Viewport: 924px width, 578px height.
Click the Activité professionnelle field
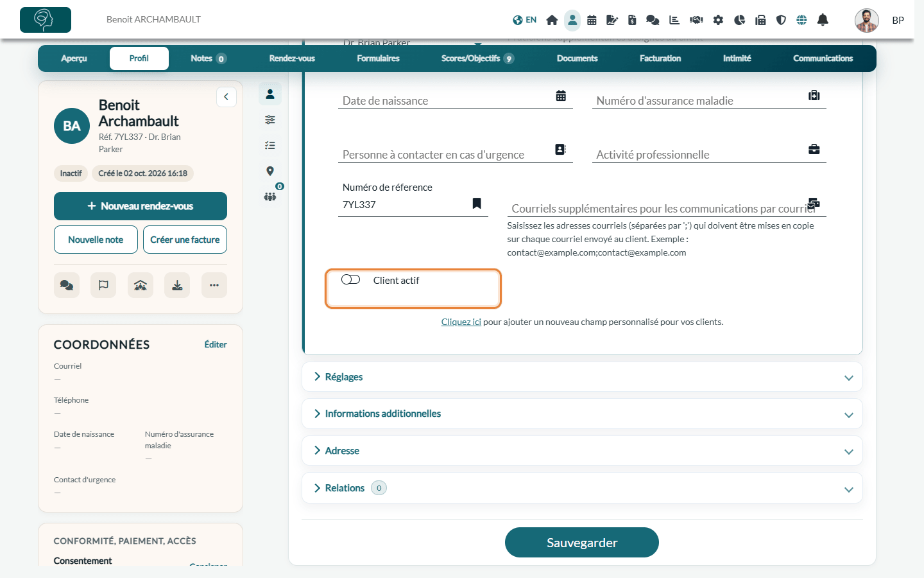(709, 153)
